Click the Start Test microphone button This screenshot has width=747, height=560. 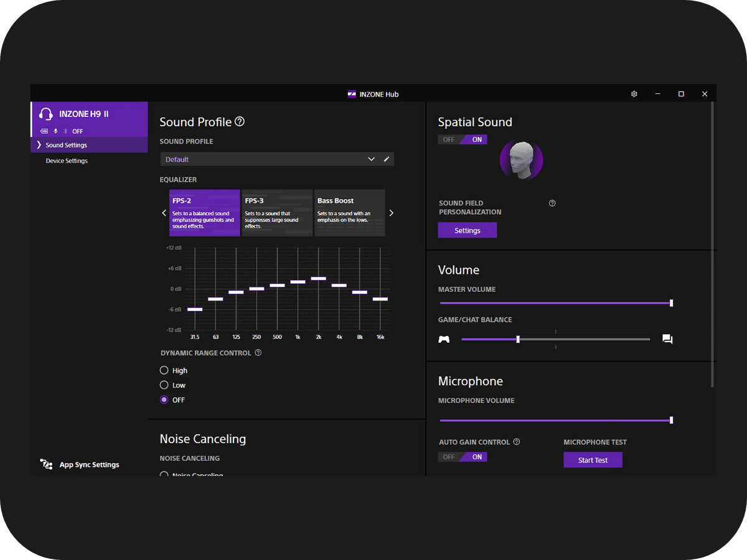[x=593, y=460]
